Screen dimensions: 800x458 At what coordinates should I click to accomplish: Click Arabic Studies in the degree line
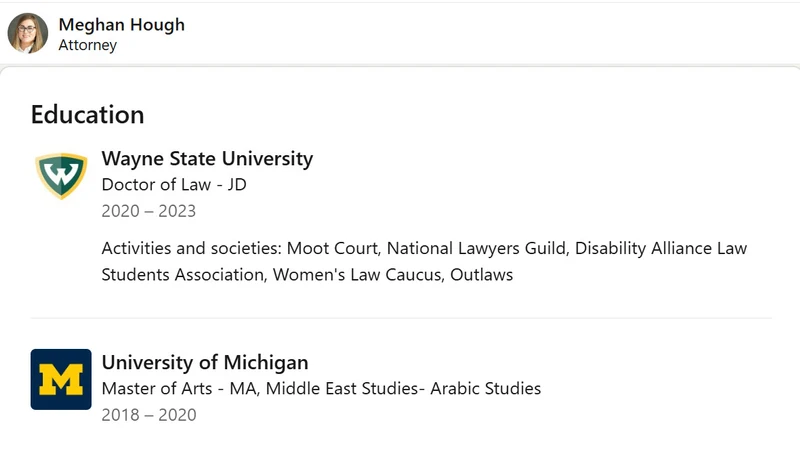pos(486,388)
